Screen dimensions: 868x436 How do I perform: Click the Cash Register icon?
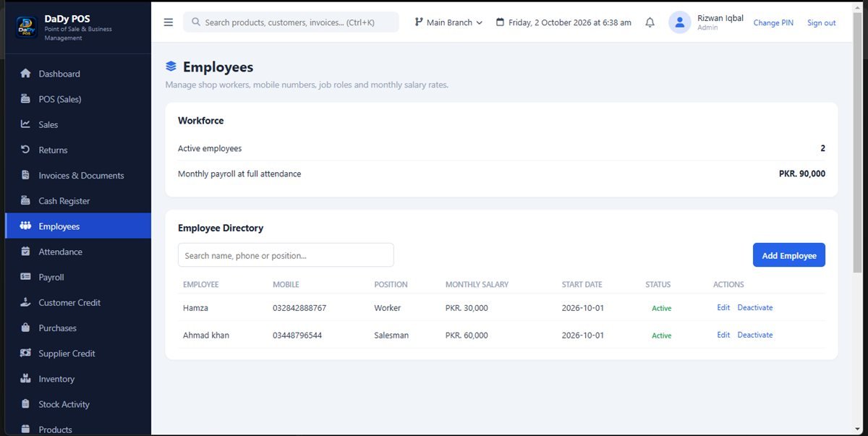coord(26,201)
